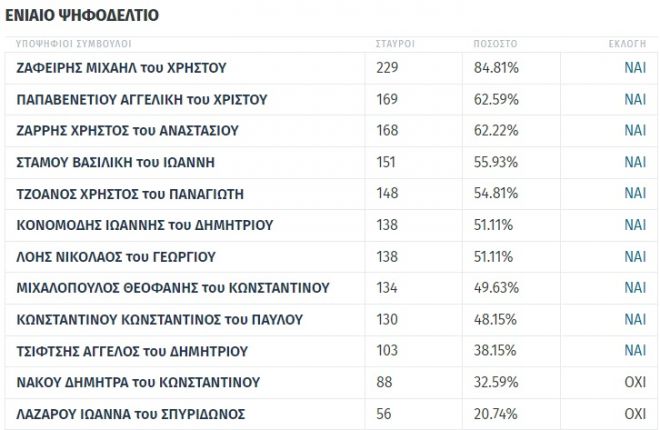Viewport: 660px width, 430px height.
Task: Open ΠΑΠΑΒΕΝΕΤΙΟΥ ΑΓΓΕΛΙΚΗ candidate name
Action: [142, 100]
